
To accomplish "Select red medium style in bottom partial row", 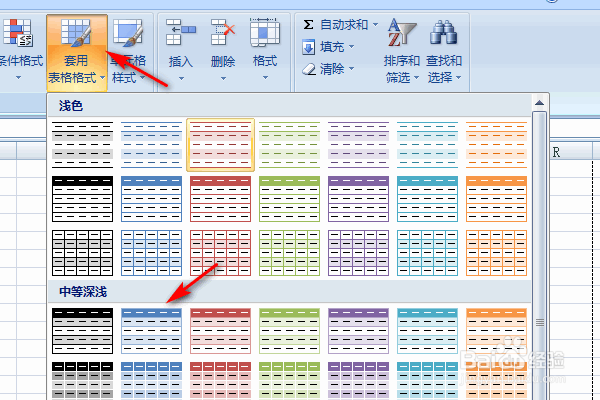I will point(220,380).
